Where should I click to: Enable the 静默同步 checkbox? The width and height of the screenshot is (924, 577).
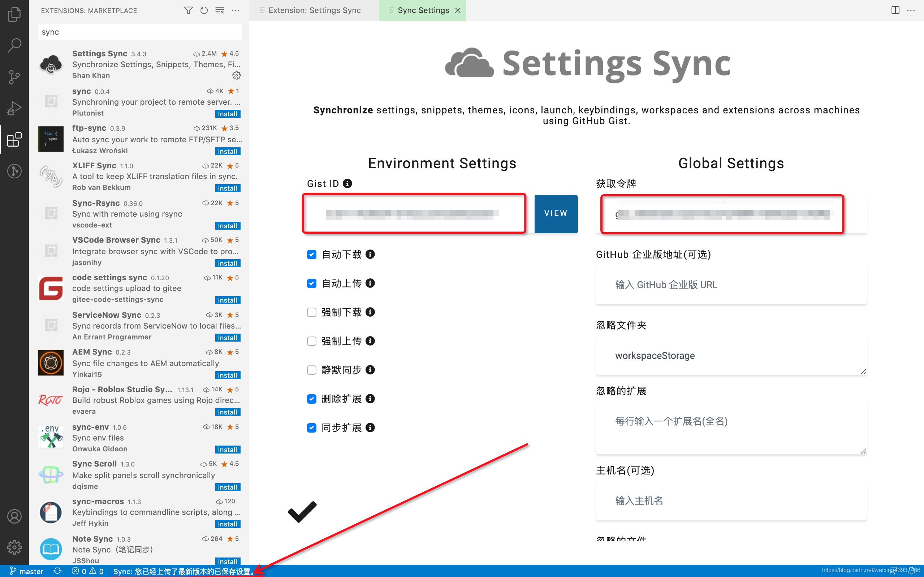click(311, 370)
